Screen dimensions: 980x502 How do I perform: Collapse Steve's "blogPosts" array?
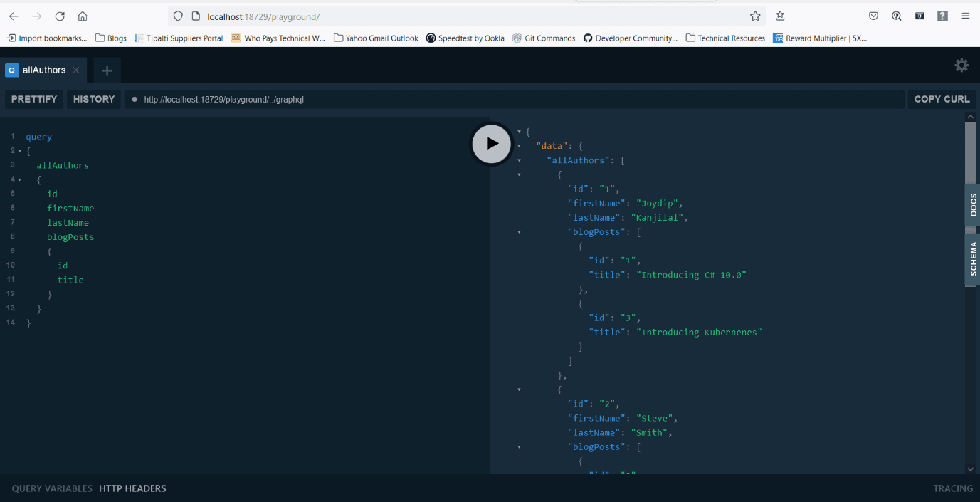519,447
